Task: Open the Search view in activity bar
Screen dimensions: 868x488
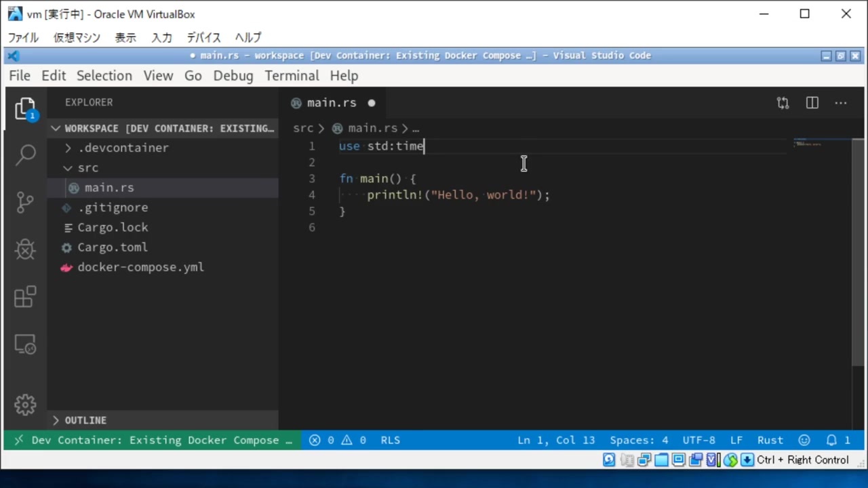Action: [25, 155]
